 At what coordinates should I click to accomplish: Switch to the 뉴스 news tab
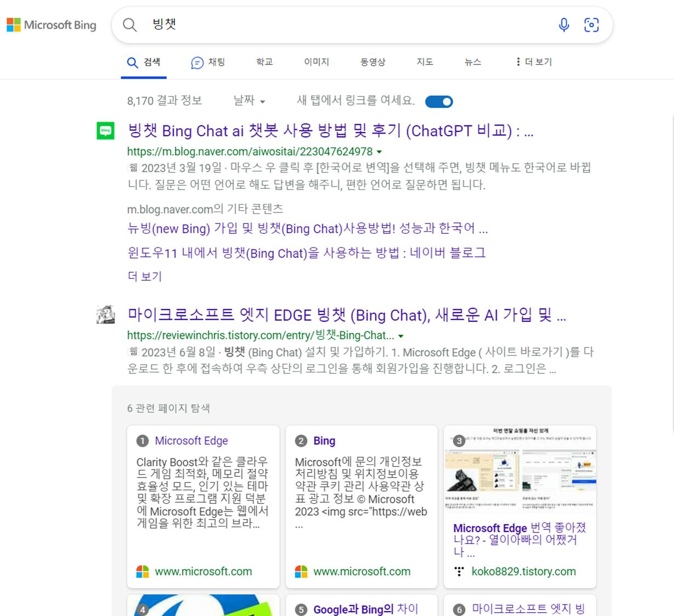(473, 62)
